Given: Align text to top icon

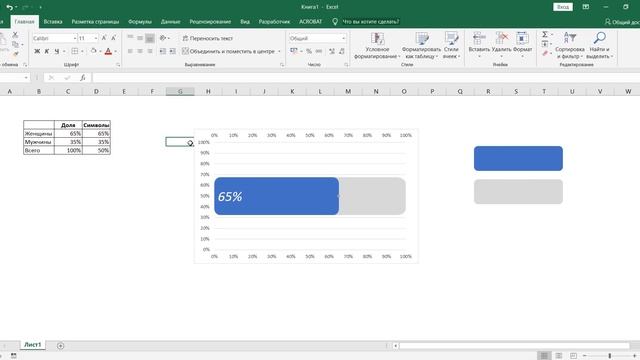Looking at the screenshot, I should [x=130, y=38].
